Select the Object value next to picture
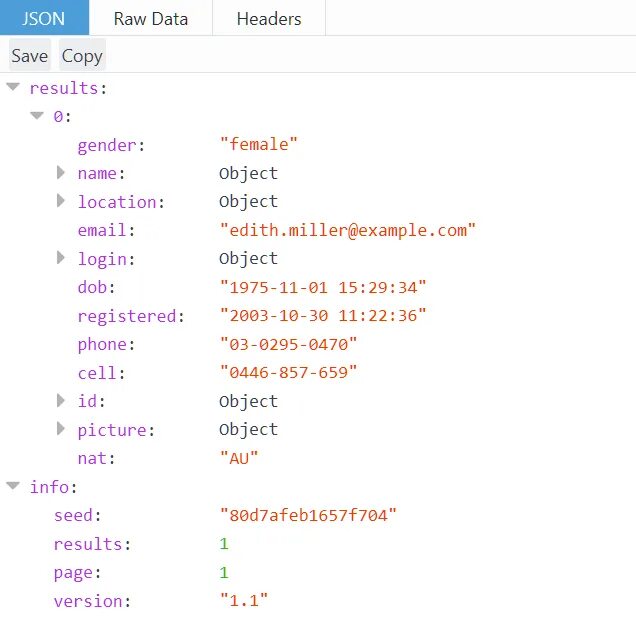 click(249, 430)
